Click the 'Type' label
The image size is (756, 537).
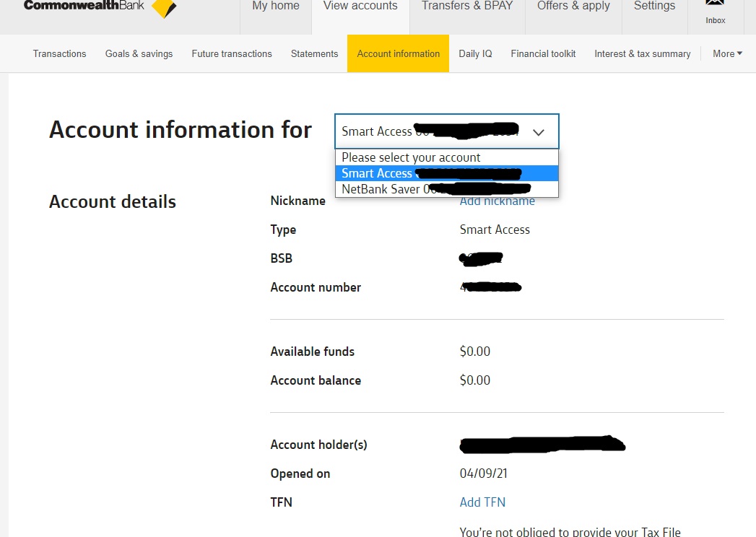[x=283, y=230]
